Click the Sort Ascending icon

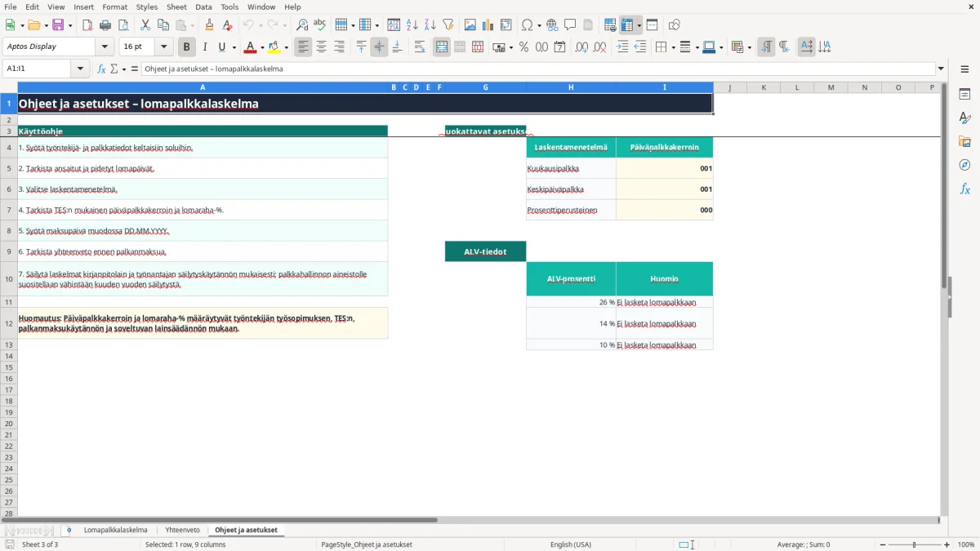pyautogui.click(x=412, y=25)
